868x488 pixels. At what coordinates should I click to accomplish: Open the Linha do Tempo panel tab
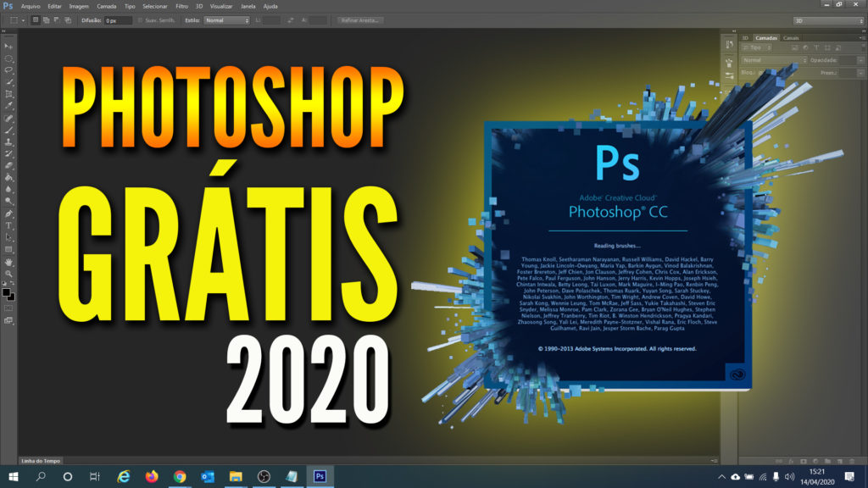41,461
